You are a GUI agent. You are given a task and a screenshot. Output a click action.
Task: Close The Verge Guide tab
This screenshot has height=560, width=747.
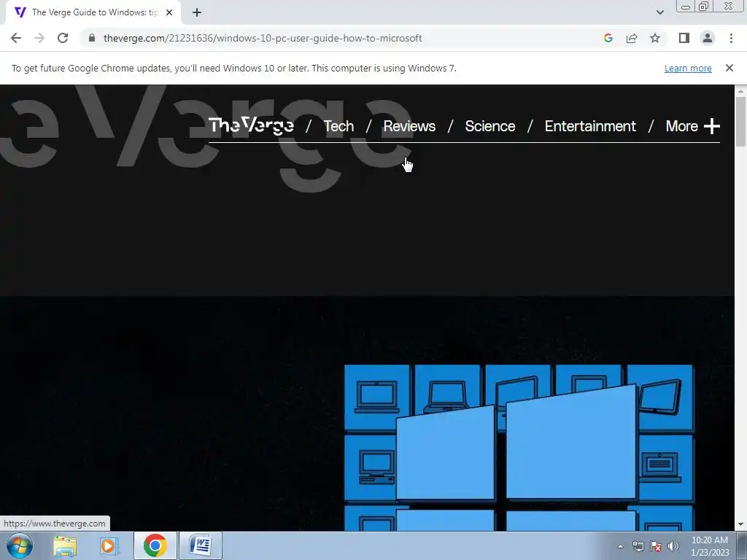pos(169,12)
